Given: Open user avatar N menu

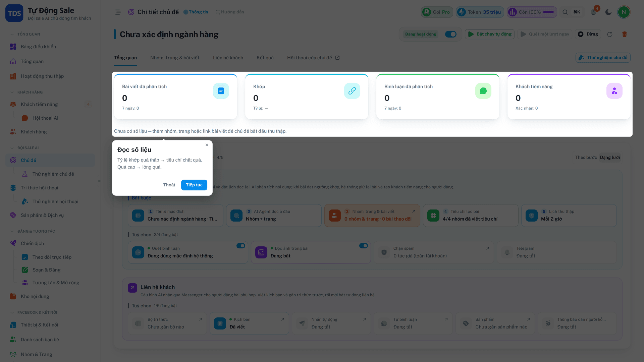Looking at the screenshot, I should click(x=624, y=12).
